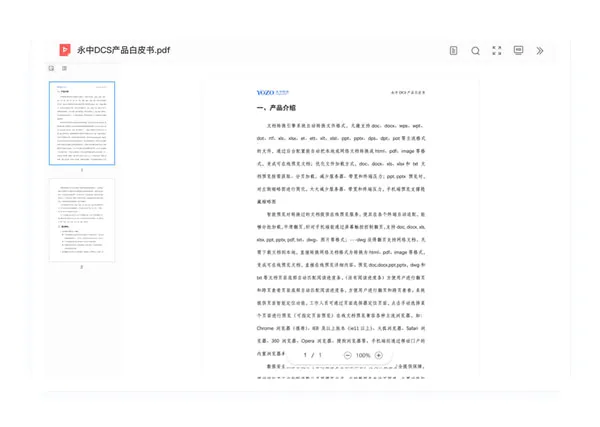
Task: Zoom in with the plus button
Action: [x=379, y=355]
